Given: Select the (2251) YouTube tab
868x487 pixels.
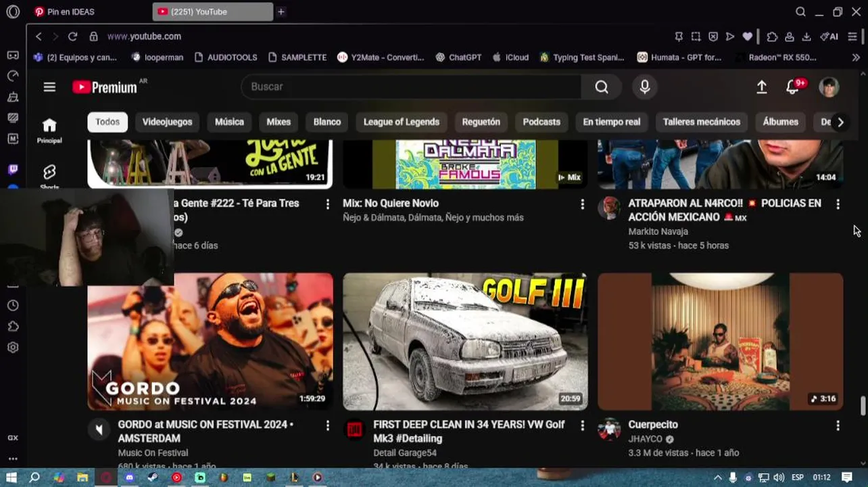Looking at the screenshot, I should (213, 11).
